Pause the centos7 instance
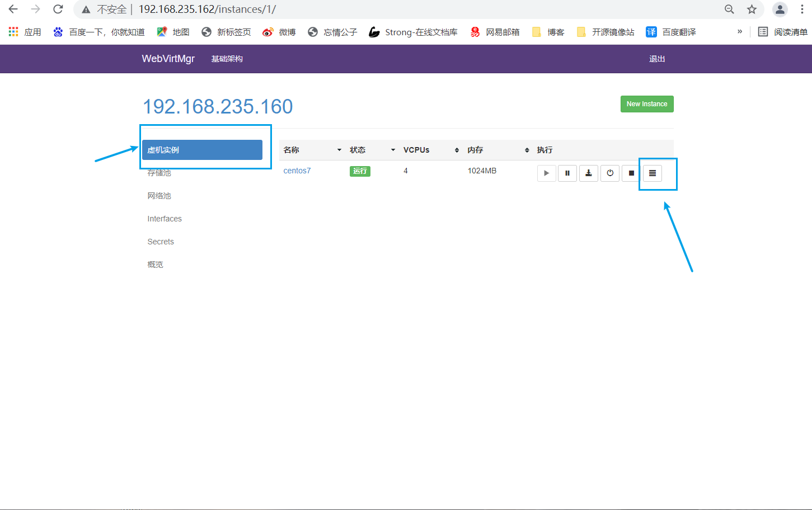Screen dimensions: 812x510 tap(567, 173)
